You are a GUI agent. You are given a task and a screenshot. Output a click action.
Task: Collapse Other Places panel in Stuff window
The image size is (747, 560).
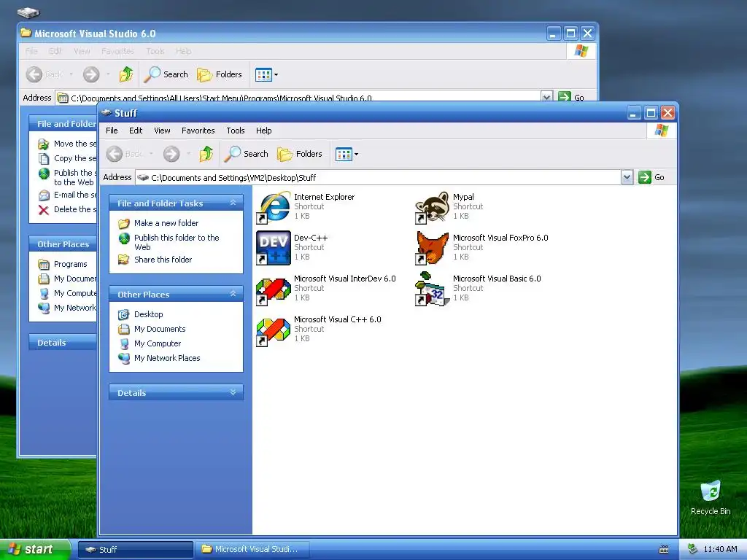[233, 294]
